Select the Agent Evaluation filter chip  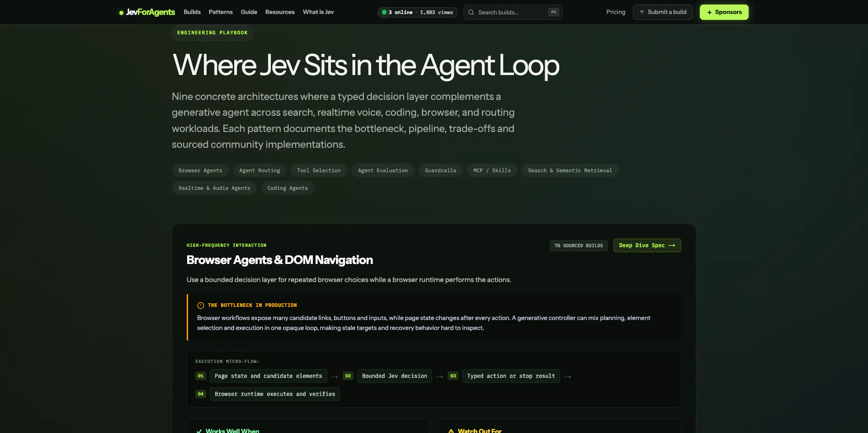pyautogui.click(x=383, y=170)
